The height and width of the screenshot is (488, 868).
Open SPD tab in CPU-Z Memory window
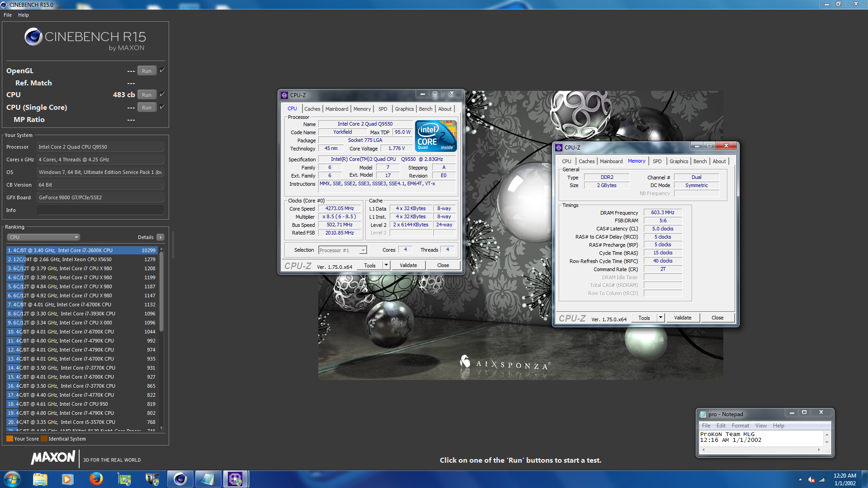[657, 161]
